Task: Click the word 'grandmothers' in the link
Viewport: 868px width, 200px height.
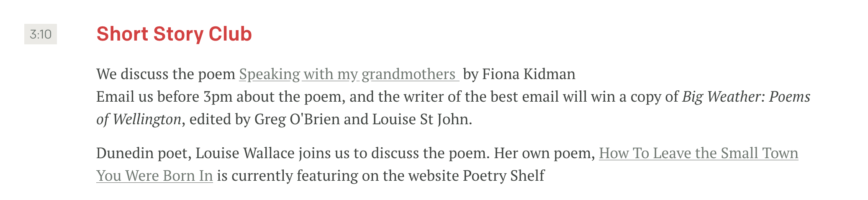Action: click(x=408, y=74)
